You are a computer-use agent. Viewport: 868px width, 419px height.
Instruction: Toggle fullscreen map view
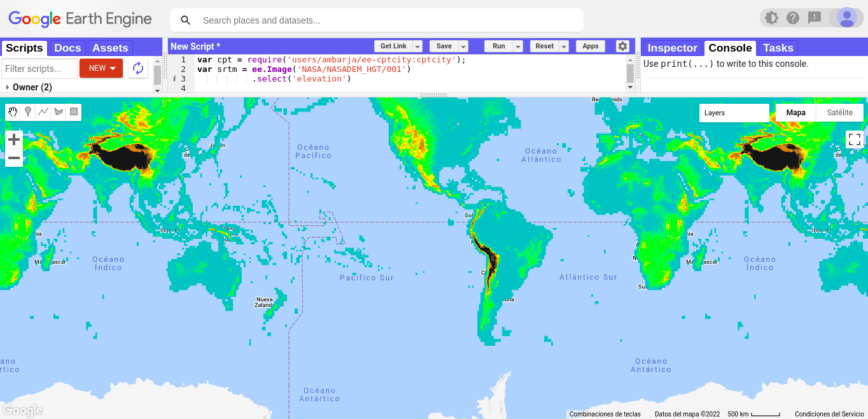pyautogui.click(x=854, y=139)
